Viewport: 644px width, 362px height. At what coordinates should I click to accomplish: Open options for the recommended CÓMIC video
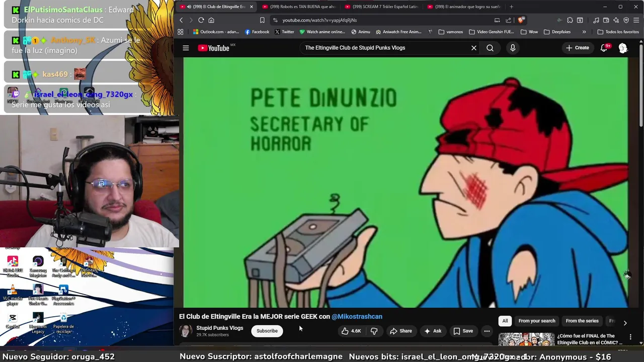(630, 337)
